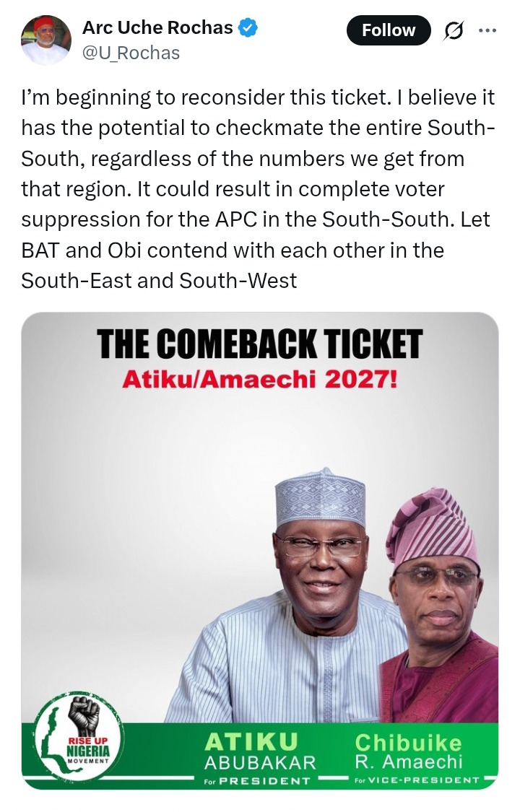This screenshot has height=812, width=520.
Task: Click Atiku's embroidered grey cap
Action: tap(320, 497)
